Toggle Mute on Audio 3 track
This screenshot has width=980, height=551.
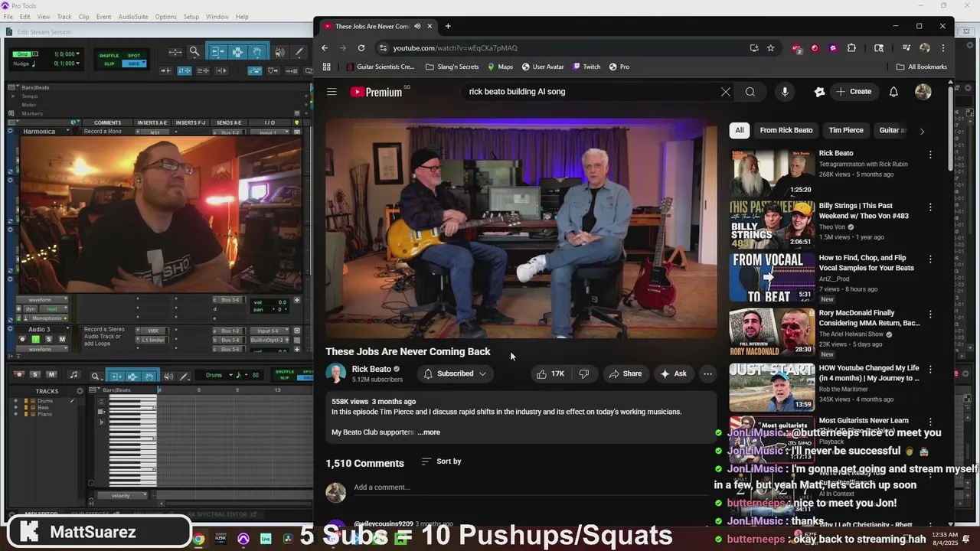click(62, 339)
